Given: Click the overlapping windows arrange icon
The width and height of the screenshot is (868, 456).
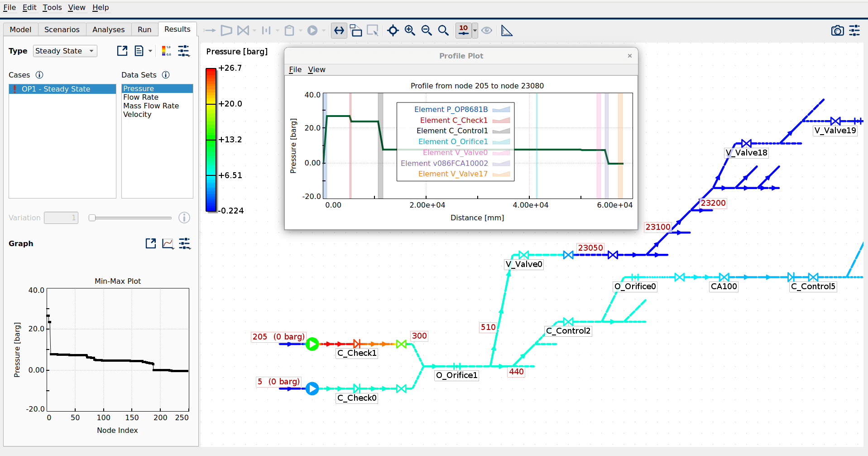Looking at the screenshot, I should (x=356, y=30).
